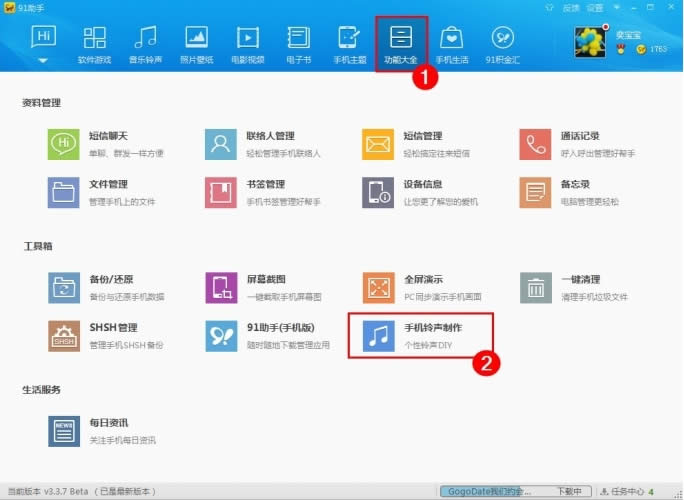This screenshot has height=500, width=684.
Task: Click 短信管理 title text
Action: point(423,136)
